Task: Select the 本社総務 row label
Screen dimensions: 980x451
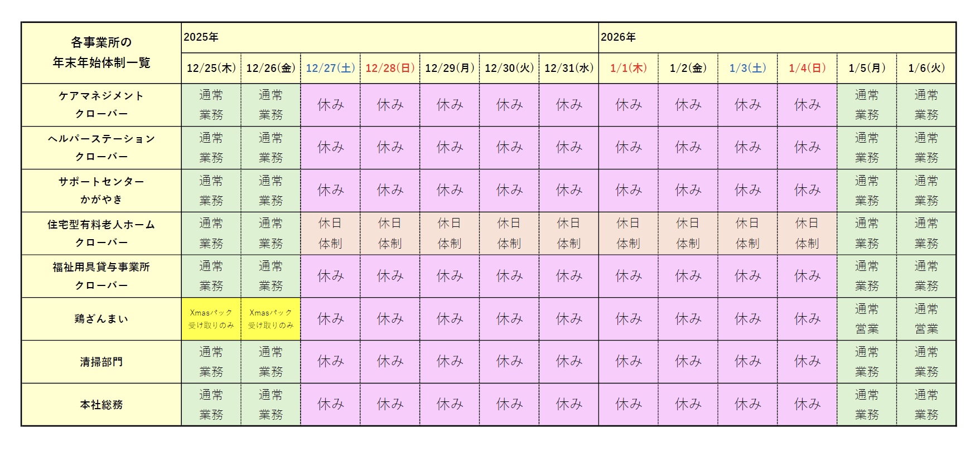Action: (102, 405)
